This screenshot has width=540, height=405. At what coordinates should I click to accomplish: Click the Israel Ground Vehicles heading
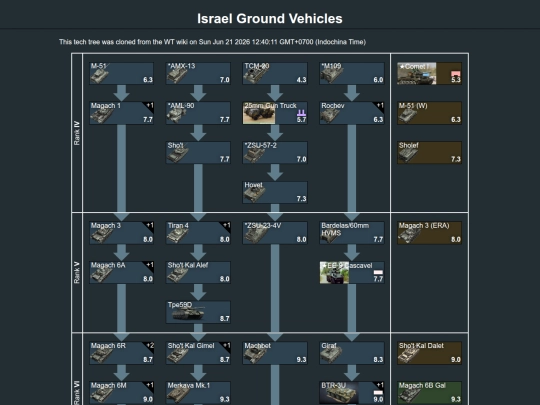coord(270,19)
